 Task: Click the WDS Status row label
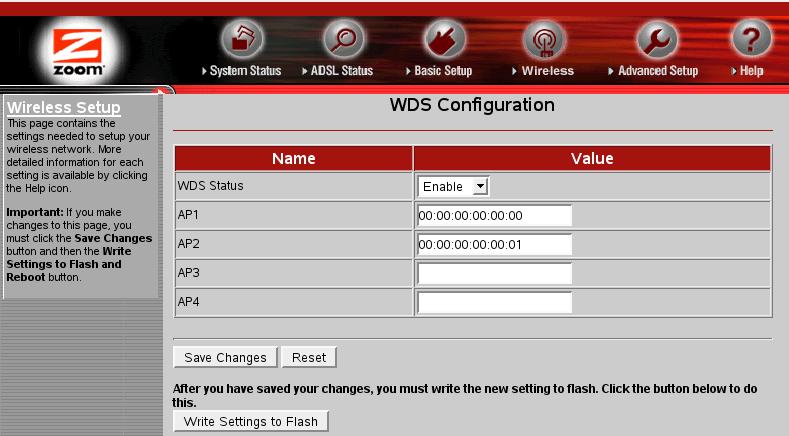(210, 186)
